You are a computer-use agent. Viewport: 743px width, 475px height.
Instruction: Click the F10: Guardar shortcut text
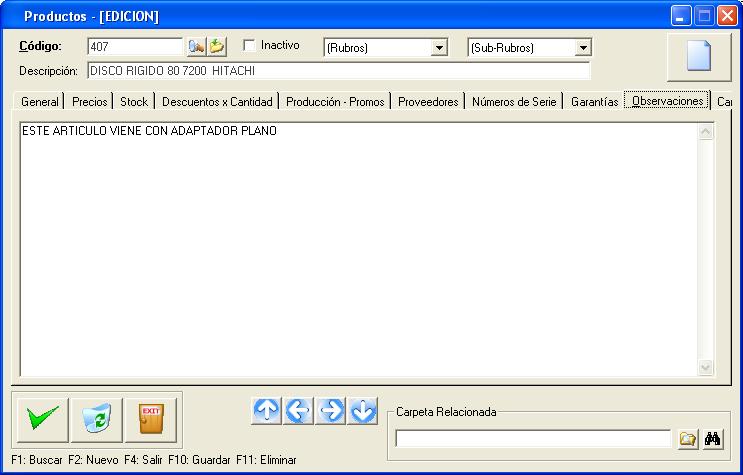[199, 460]
